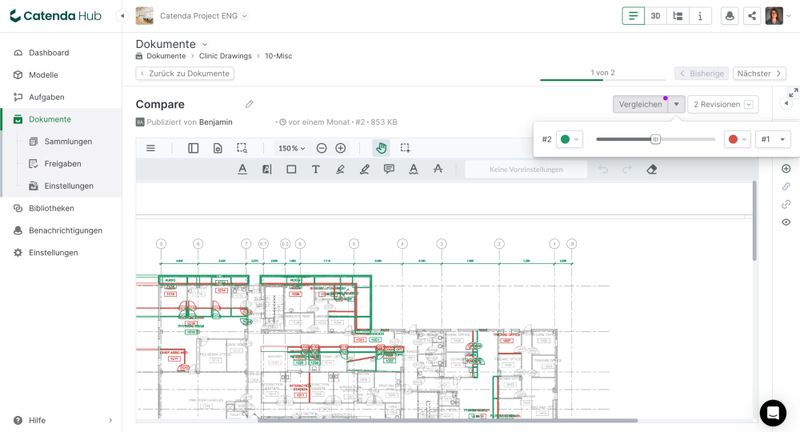Select the rectangle shape annotation tool
Viewport: 800px width, 432px height.
[x=291, y=169]
